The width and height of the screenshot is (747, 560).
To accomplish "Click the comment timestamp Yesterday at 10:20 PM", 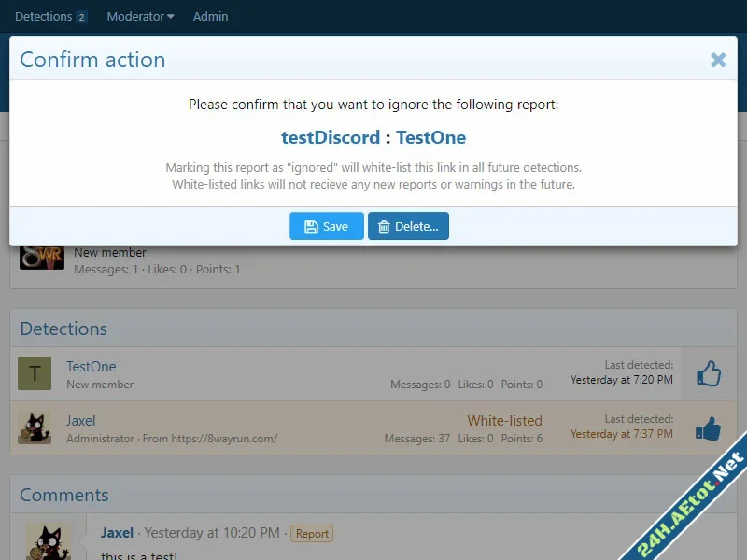I will 212,533.
